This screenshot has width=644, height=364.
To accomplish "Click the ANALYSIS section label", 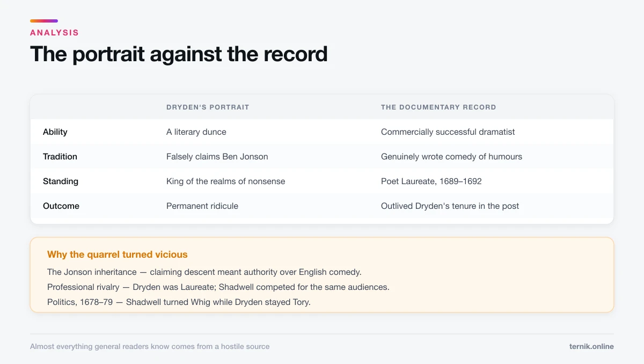I will 54,33.
